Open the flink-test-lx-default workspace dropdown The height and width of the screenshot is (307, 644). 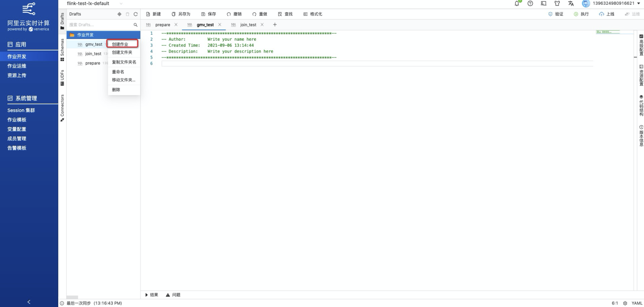click(94, 3)
